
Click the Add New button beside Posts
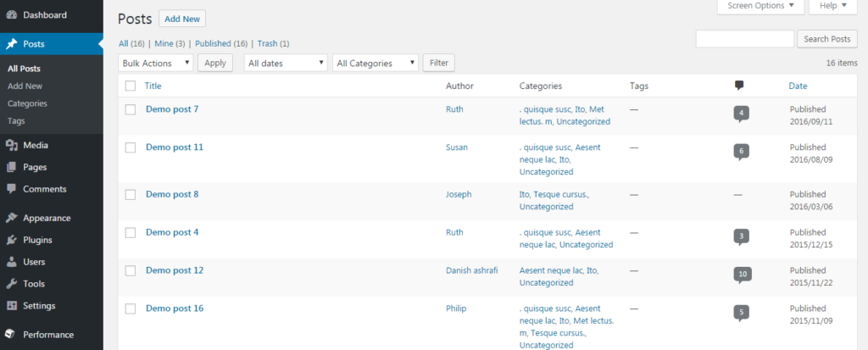[182, 19]
